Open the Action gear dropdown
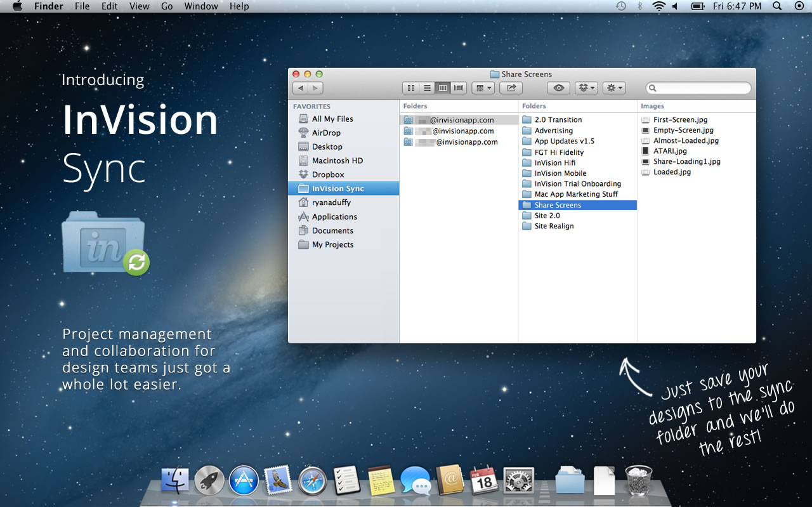Screen dimensions: 812x507 click(x=614, y=88)
